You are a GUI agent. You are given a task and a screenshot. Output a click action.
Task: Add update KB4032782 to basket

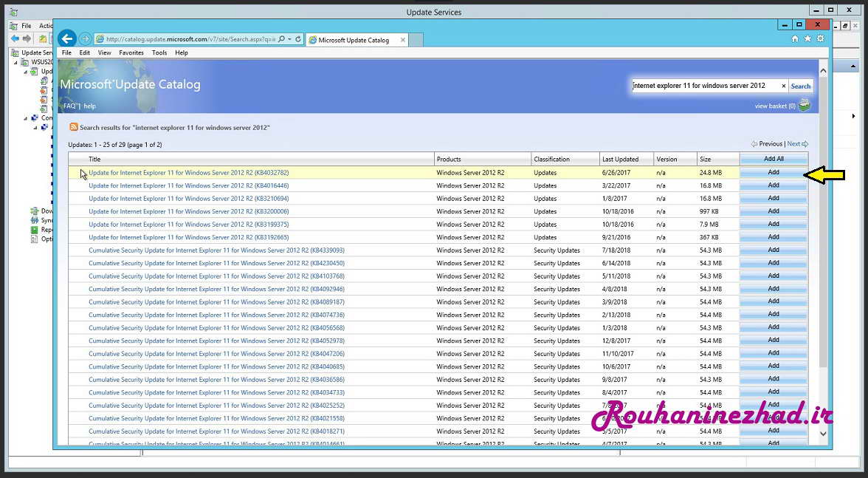[x=774, y=172]
